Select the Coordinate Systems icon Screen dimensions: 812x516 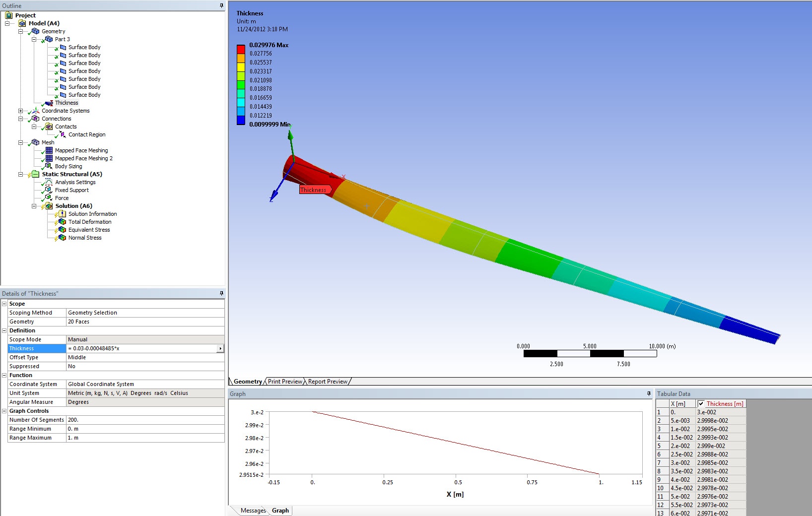pos(36,111)
